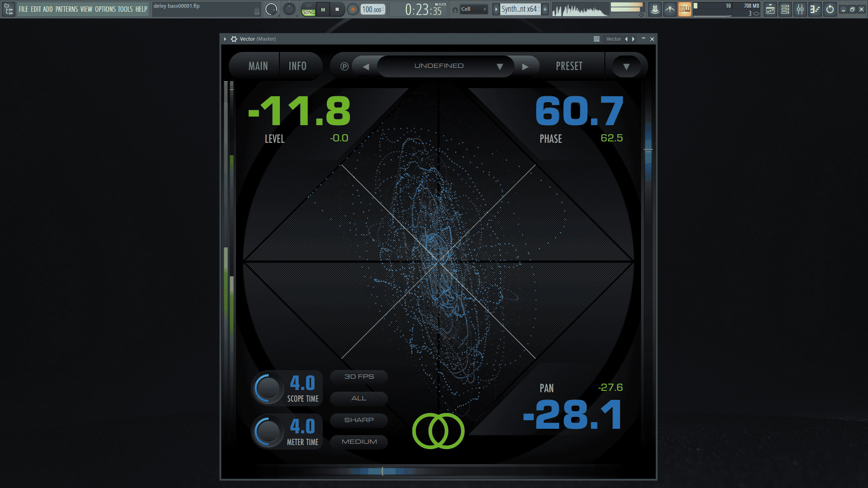Image resolution: width=868 pixels, height=488 pixels.
Task: Click the record button
Action: point(353,9)
